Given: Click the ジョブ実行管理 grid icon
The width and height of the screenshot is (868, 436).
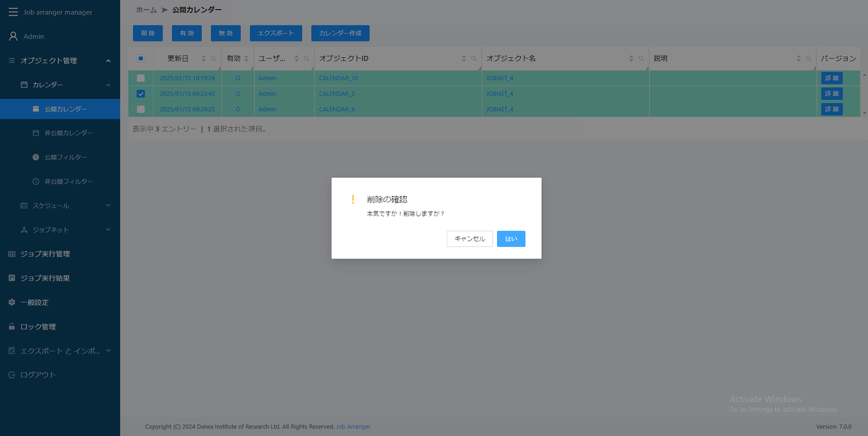Looking at the screenshot, I should (11, 254).
